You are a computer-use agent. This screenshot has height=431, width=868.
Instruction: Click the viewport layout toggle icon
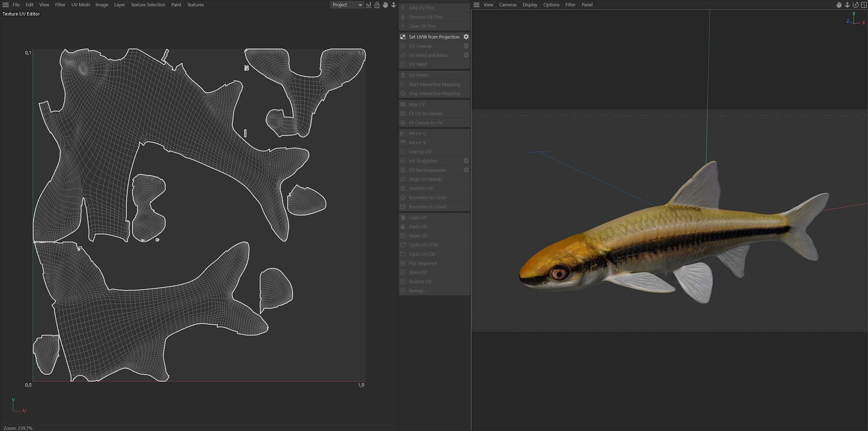[863, 5]
